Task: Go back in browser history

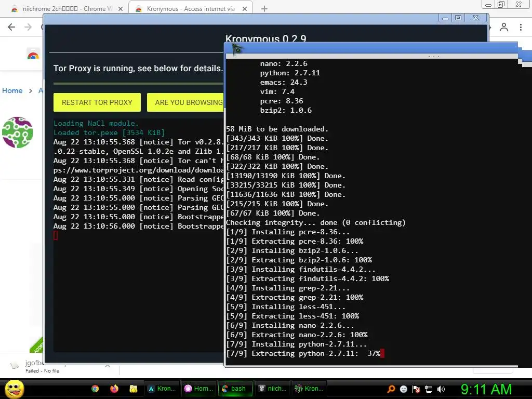Action: [11, 27]
